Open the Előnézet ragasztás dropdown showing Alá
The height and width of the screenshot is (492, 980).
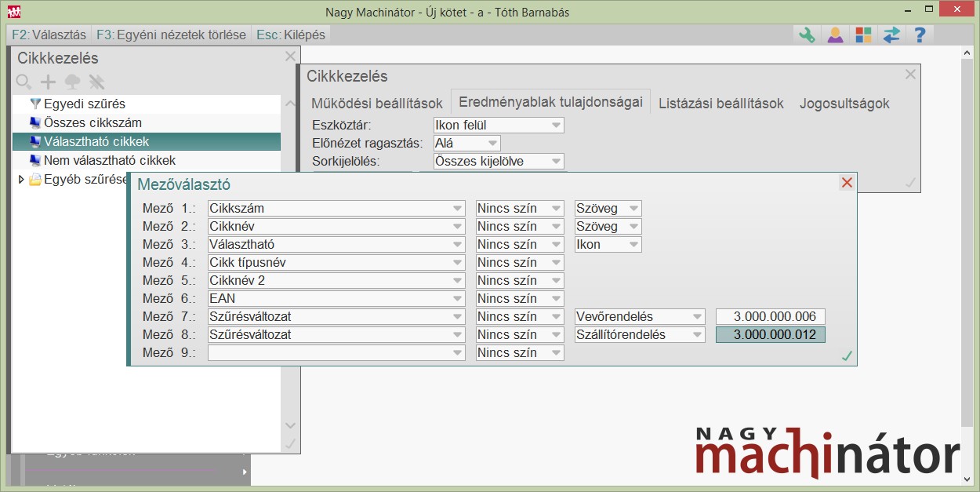pyautogui.click(x=466, y=143)
